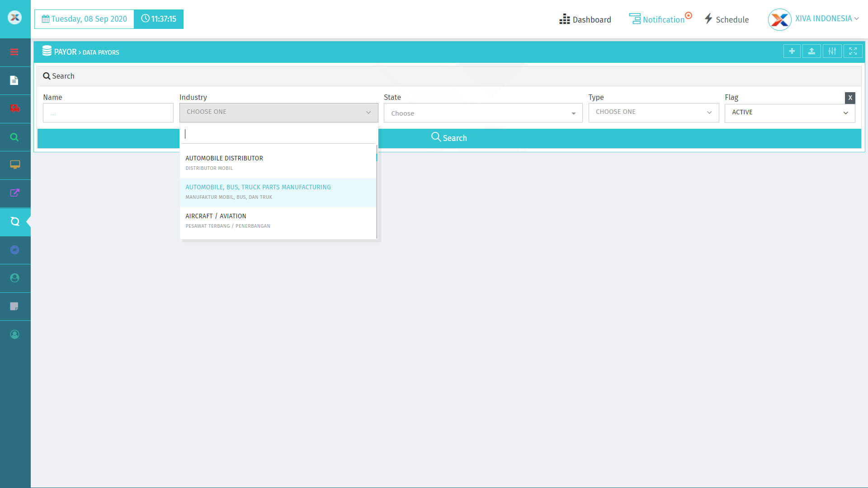Click the bottom profile sidebar icon
This screenshot has width=868, height=488.
(15, 334)
